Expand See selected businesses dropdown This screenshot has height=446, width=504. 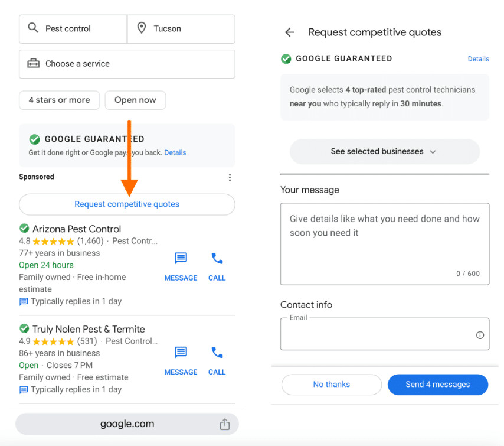pos(384,152)
